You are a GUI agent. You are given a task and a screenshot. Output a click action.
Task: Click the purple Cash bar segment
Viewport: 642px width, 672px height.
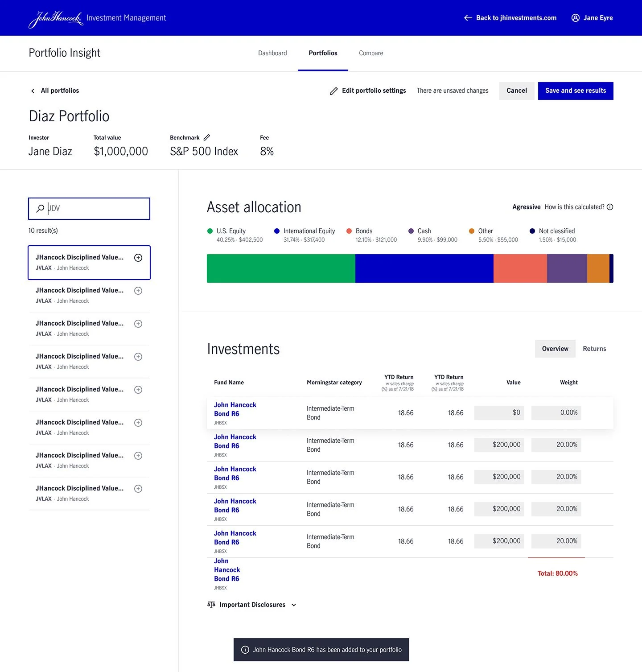pyautogui.click(x=567, y=268)
